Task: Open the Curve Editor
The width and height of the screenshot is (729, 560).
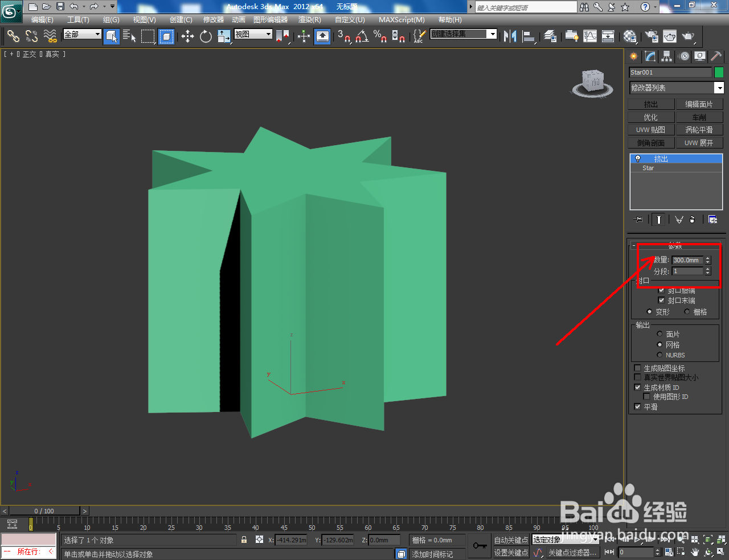Action: [590, 36]
